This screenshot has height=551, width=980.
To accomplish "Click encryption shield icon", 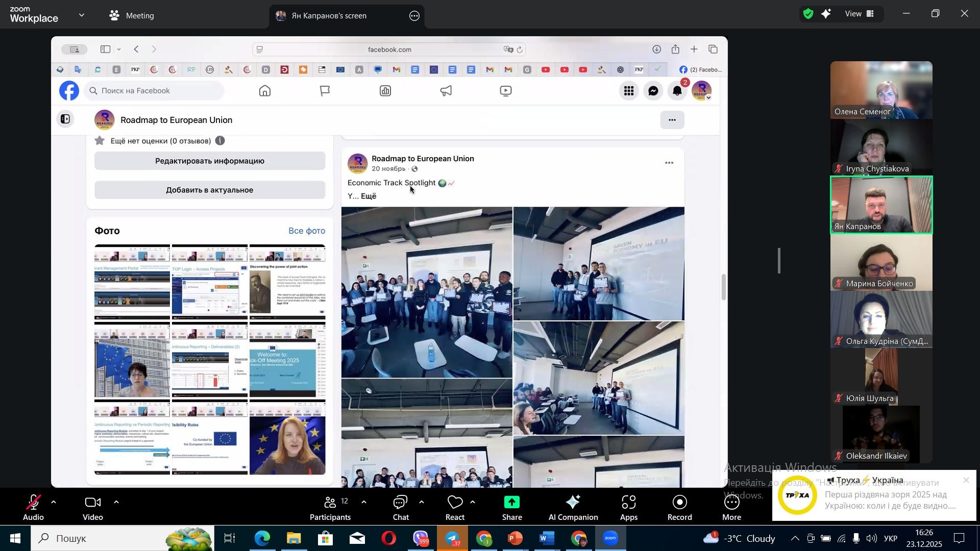I will pyautogui.click(x=808, y=14).
